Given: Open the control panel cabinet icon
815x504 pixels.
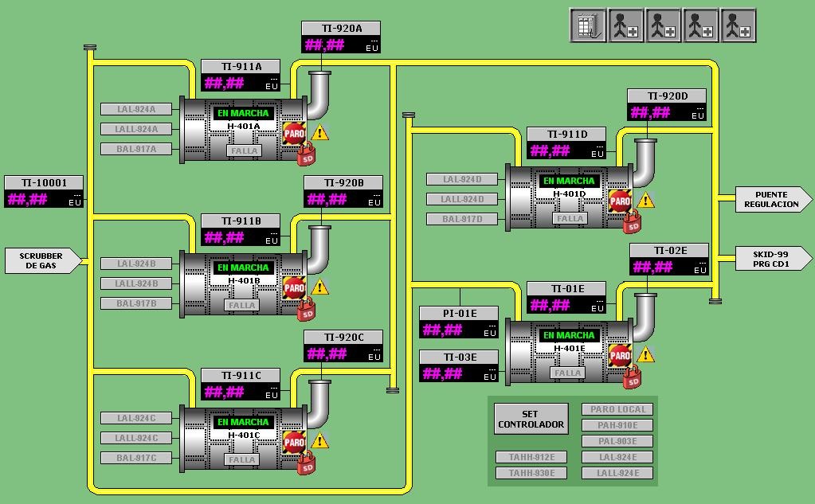Looking at the screenshot, I should click(587, 25).
